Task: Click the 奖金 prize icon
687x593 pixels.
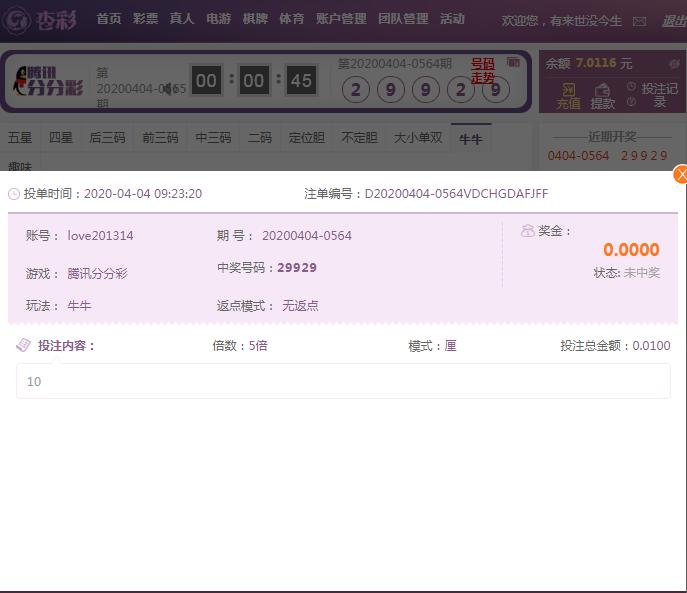Action: point(527,231)
